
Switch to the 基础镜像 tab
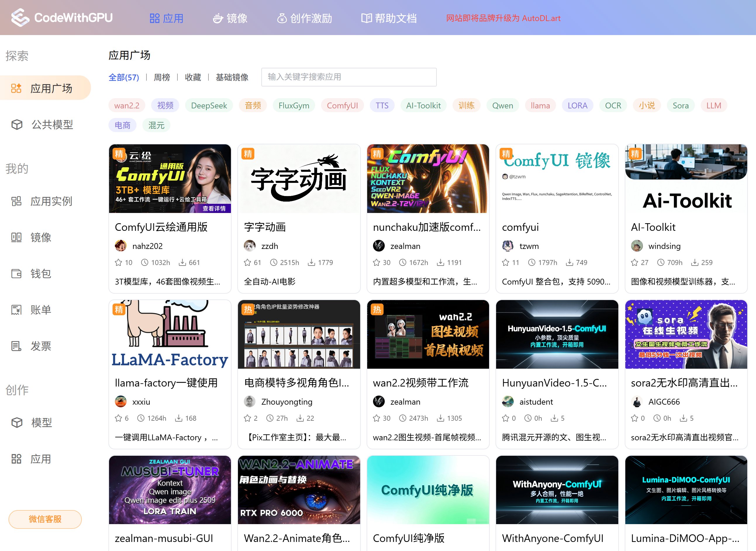pyautogui.click(x=232, y=77)
